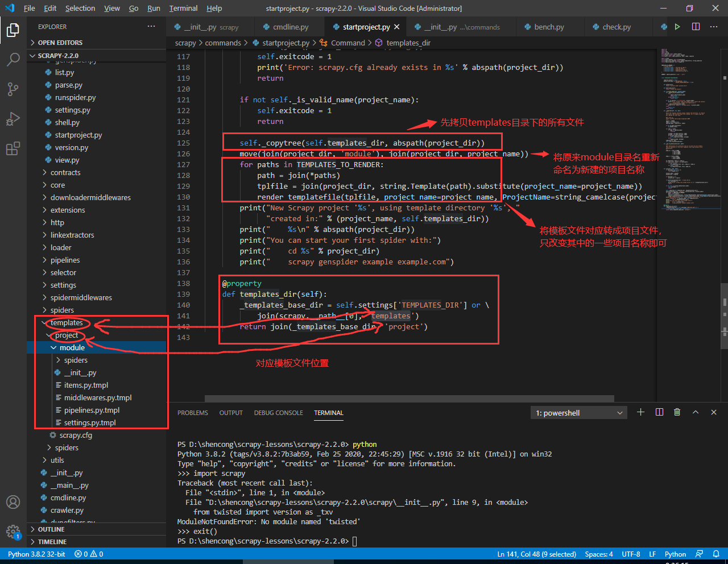This screenshot has width=728, height=564.
Task: Change encoding via UTF-8 status item
Action: [631, 554]
